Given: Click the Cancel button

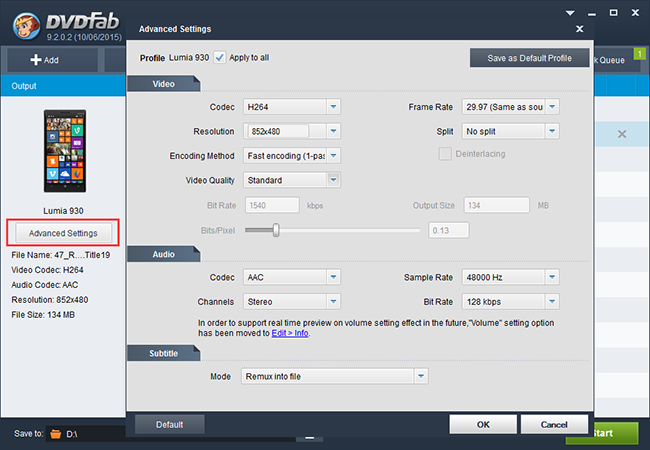Looking at the screenshot, I should (554, 425).
